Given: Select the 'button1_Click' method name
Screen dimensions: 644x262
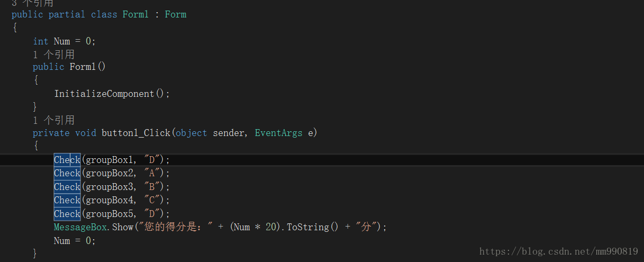Looking at the screenshot, I should (136, 133).
